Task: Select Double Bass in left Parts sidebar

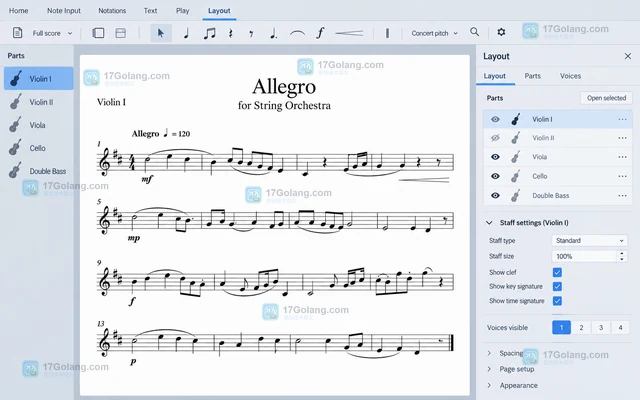Action: pos(39,171)
